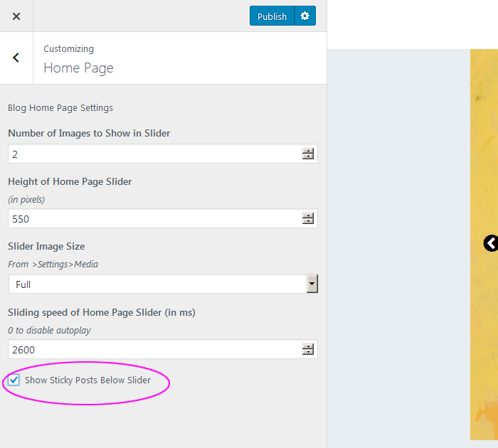
Task: Click the Customizing heading text
Action: (x=68, y=49)
